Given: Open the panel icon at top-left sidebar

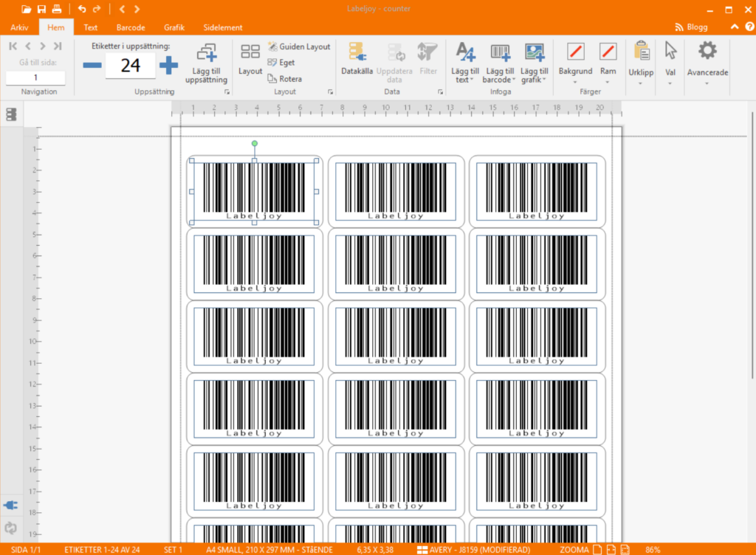Looking at the screenshot, I should click(11, 114).
